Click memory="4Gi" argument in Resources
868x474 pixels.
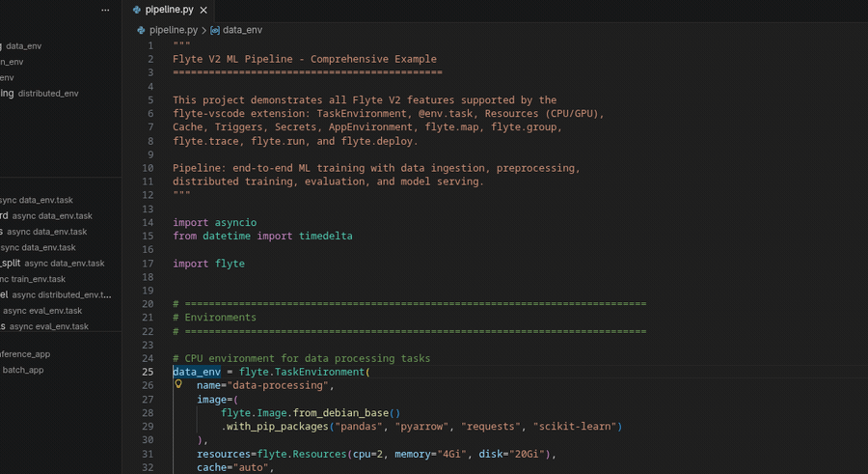pyautogui.click(x=431, y=454)
